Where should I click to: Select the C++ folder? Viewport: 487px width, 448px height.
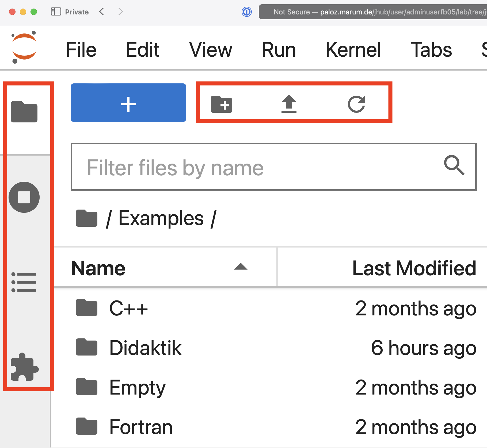270,308
